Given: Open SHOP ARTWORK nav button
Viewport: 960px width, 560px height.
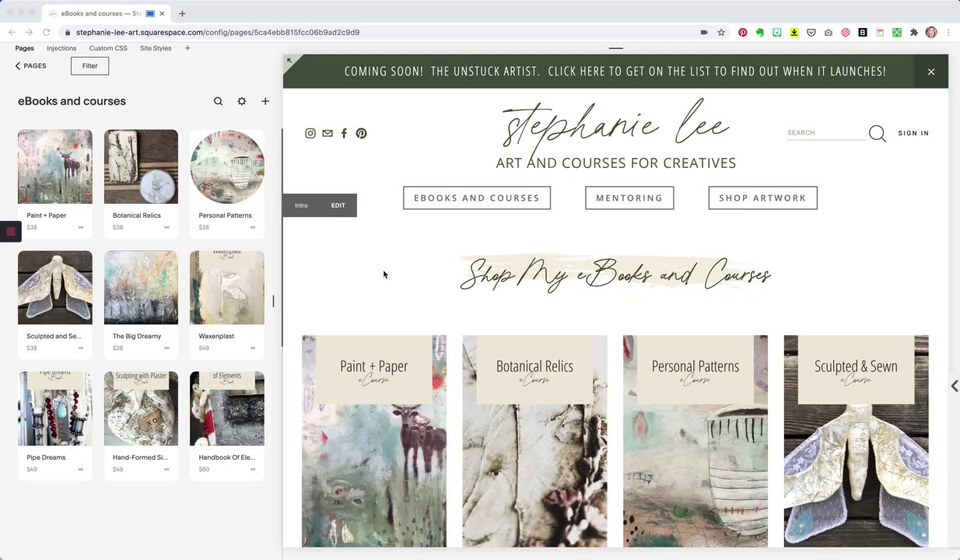Looking at the screenshot, I should (x=762, y=198).
